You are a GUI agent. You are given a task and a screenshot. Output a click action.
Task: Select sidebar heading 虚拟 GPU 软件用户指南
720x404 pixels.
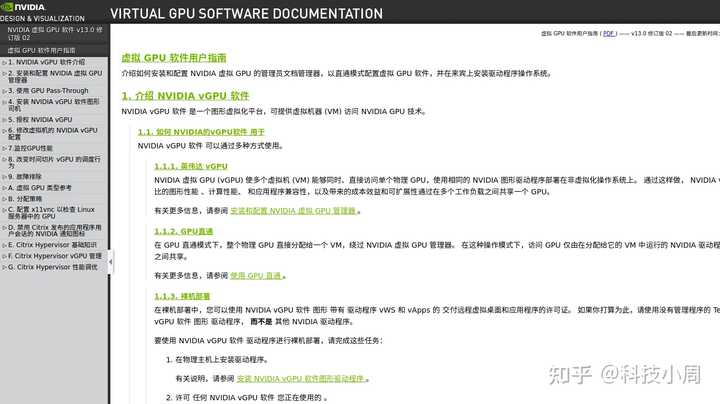[x=41, y=50]
